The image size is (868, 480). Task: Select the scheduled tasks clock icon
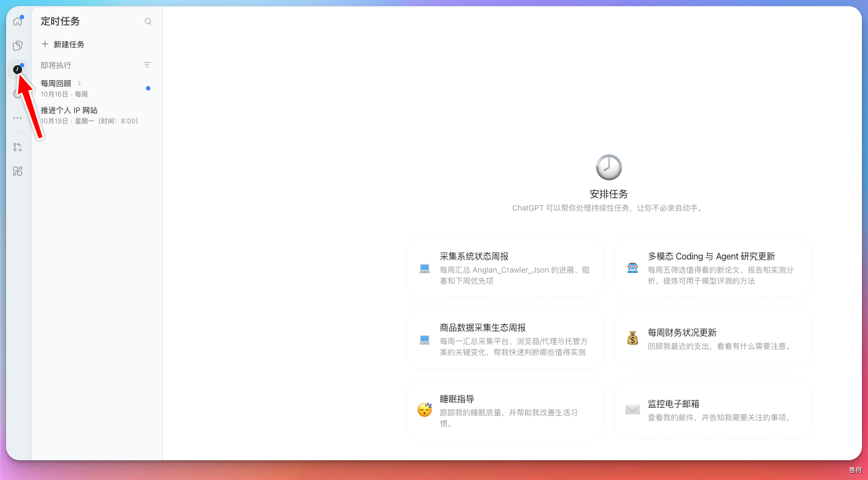(x=18, y=70)
